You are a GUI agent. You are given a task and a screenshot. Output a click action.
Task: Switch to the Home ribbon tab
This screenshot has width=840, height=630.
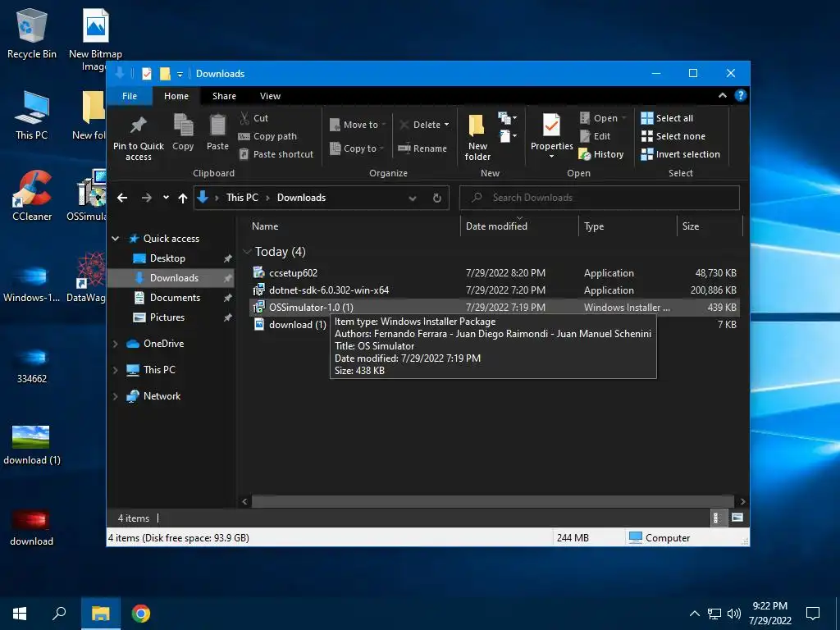[176, 96]
